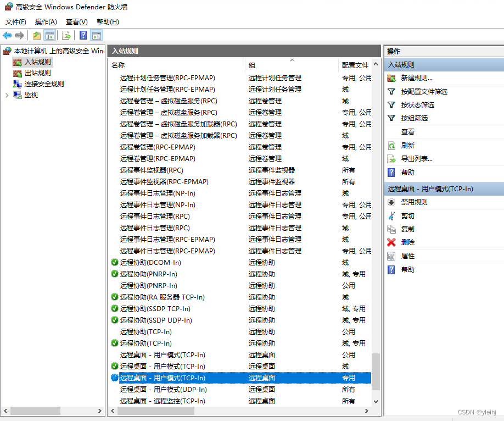Image resolution: width=504 pixels, height=421 pixels.
Task: Click left scroll arrow under tree pane
Action: [x=5, y=411]
